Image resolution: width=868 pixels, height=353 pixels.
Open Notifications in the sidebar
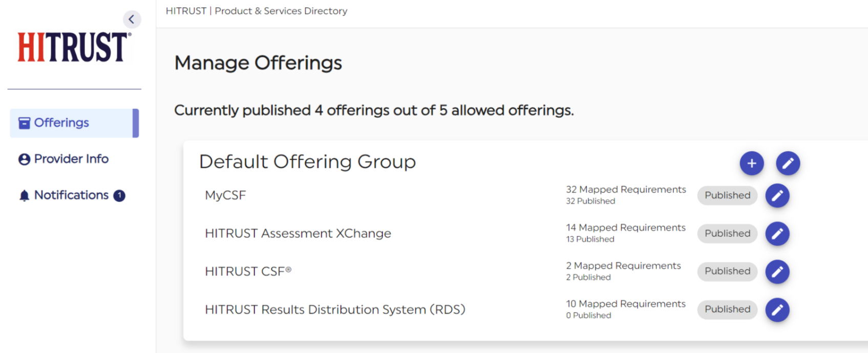coord(72,195)
